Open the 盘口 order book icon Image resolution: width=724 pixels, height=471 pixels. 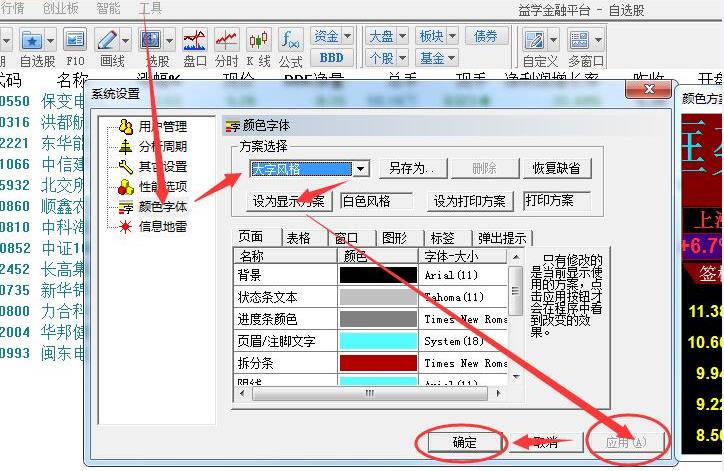(x=195, y=40)
